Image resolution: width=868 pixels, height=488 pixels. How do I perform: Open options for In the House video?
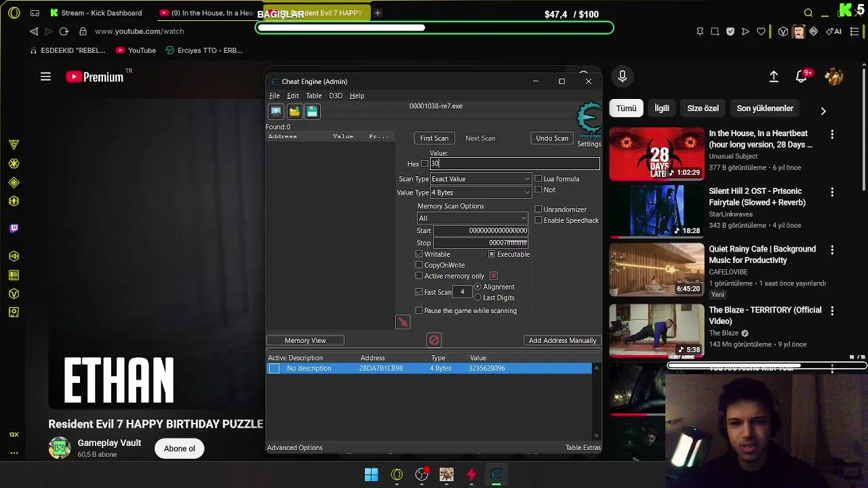point(832,134)
